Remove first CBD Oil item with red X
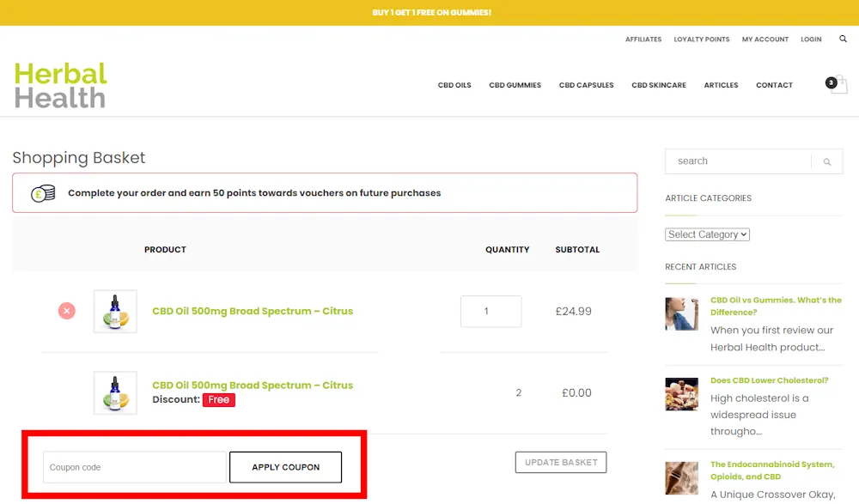Screen dimensions: 859x504 tap(67, 311)
